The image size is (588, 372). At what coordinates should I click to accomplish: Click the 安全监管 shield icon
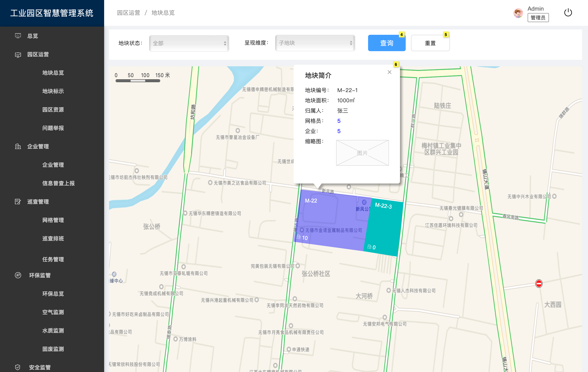pyautogui.click(x=18, y=367)
